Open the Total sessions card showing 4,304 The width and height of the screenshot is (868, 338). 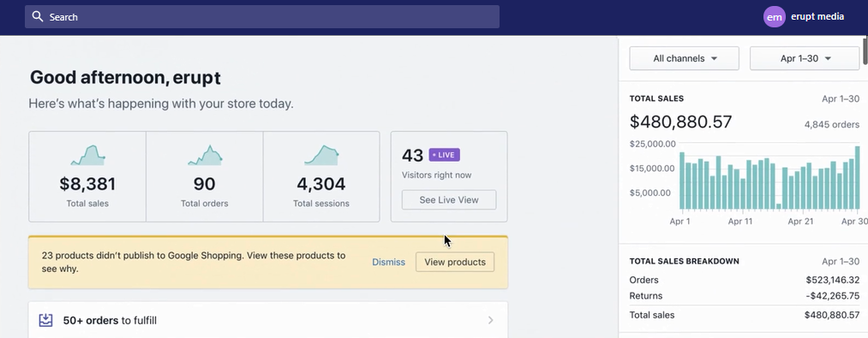click(x=321, y=176)
